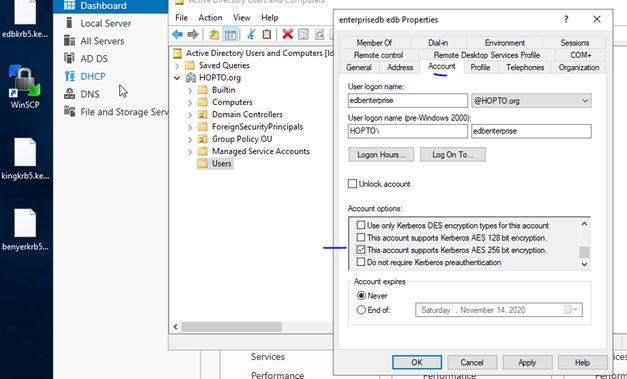
Task: Click the Up one level folder icon
Action: (214, 34)
